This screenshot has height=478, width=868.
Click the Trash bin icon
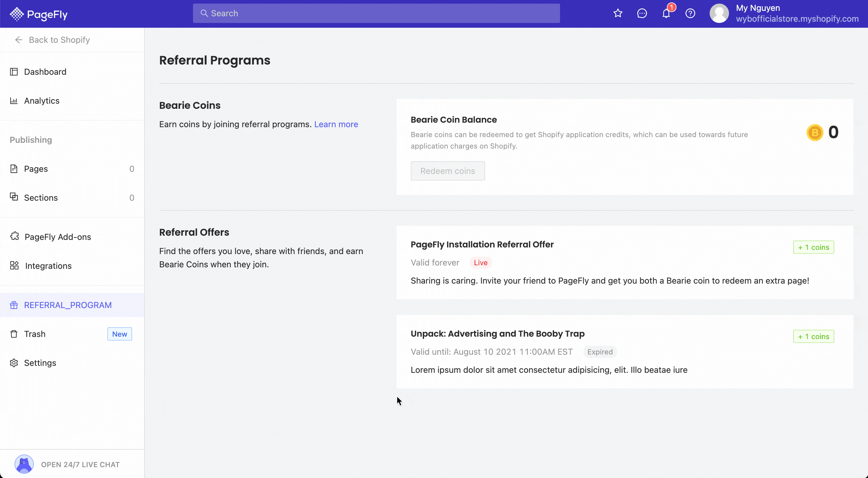click(14, 334)
